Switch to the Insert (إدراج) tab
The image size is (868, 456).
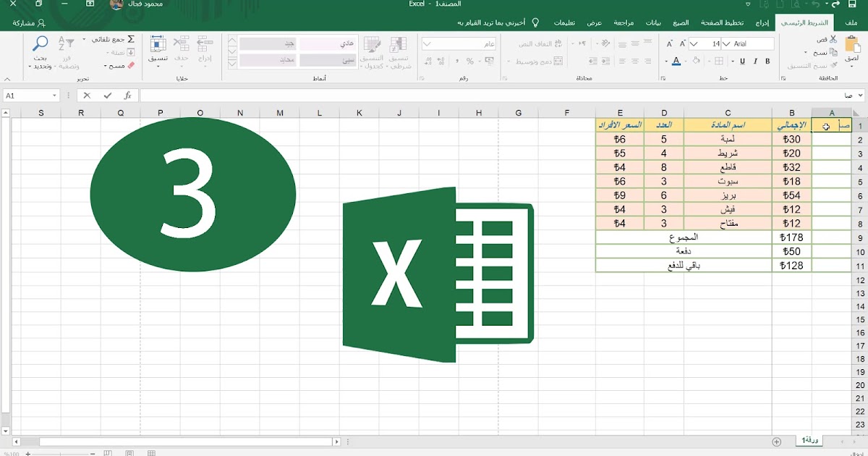[762, 22]
